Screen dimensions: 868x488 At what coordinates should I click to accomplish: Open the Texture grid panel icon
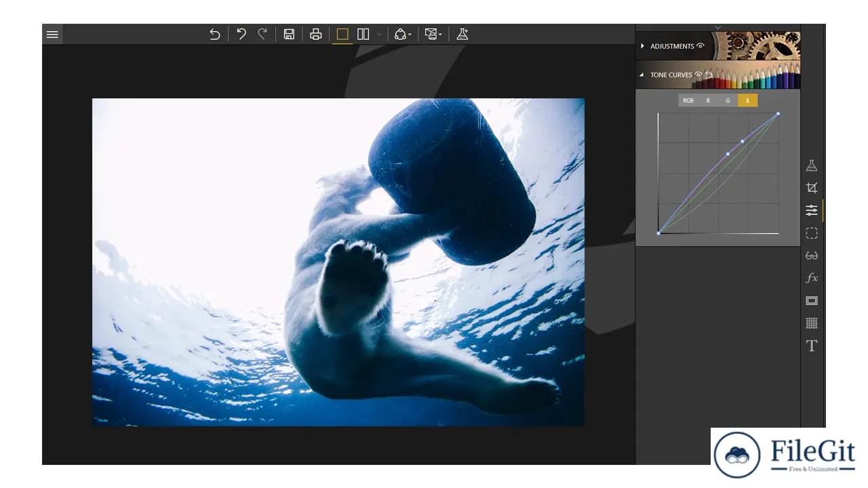pyautogui.click(x=812, y=323)
